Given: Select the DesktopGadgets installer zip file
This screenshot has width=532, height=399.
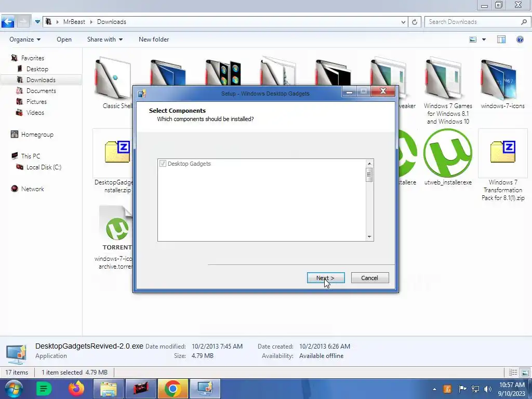Looking at the screenshot, I should [x=113, y=161].
